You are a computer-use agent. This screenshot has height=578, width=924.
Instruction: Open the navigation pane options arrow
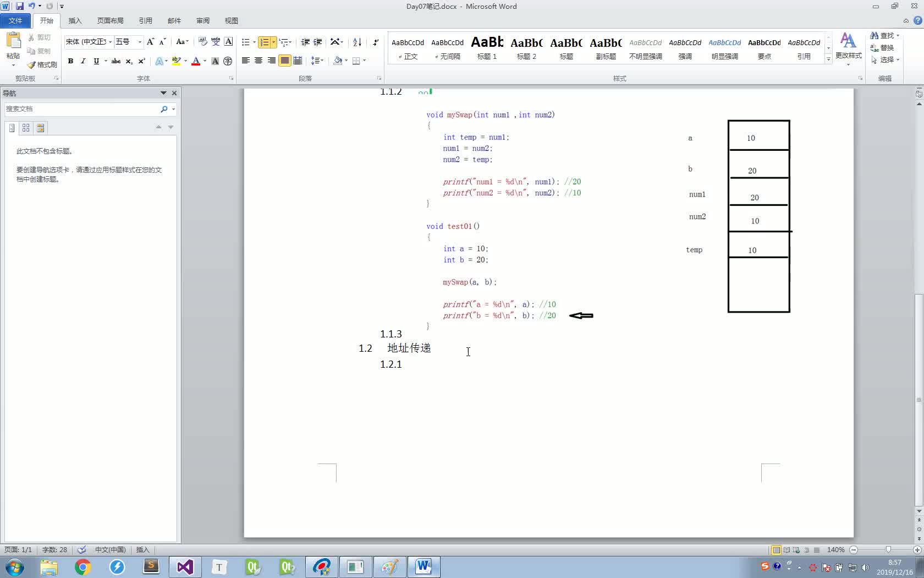pyautogui.click(x=163, y=93)
